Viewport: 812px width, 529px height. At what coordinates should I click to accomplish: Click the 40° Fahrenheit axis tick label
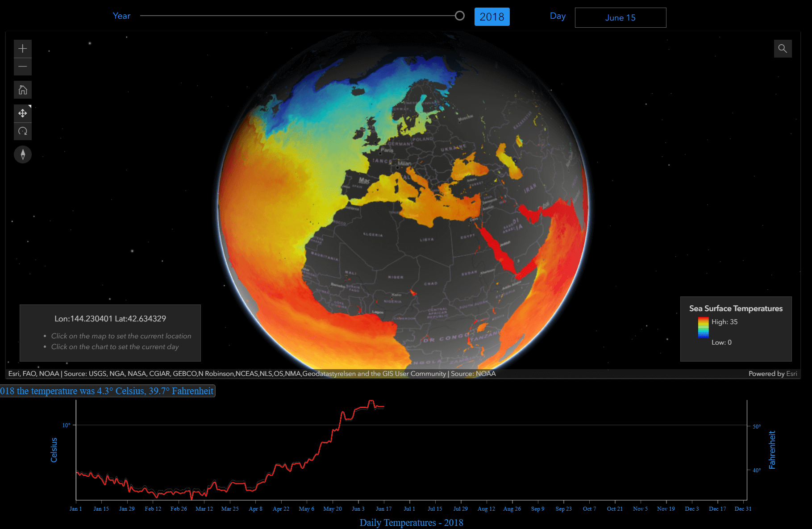pos(757,470)
